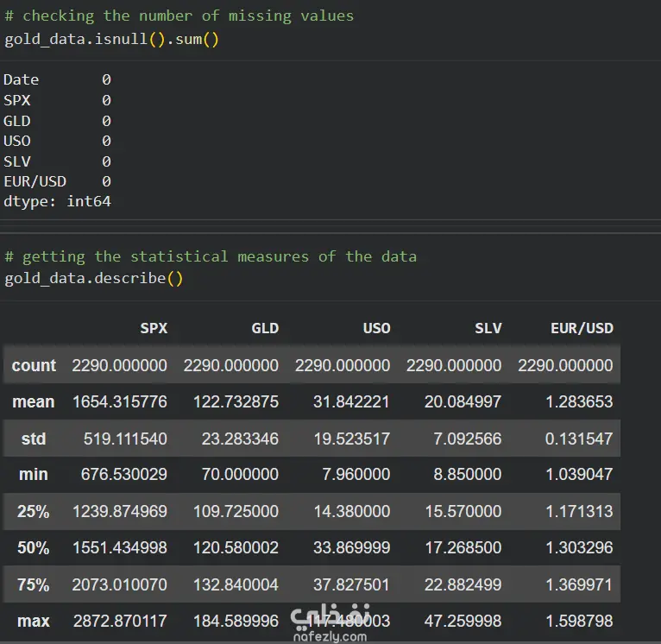Select the GLD row in isnull output
This screenshot has height=644, width=661.
pyautogui.click(x=57, y=122)
